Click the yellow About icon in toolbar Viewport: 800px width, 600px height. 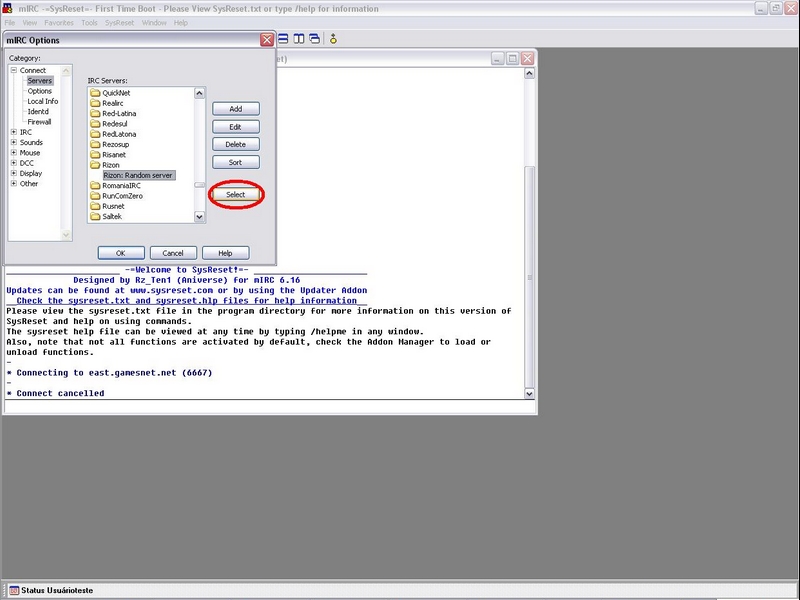[334, 39]
